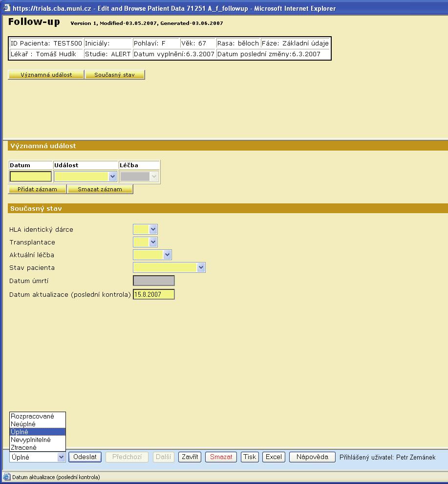The image size is (448, 484).
Task: Click the Internet Explorer page icon in title bar
Action: (x=7, y=8)
